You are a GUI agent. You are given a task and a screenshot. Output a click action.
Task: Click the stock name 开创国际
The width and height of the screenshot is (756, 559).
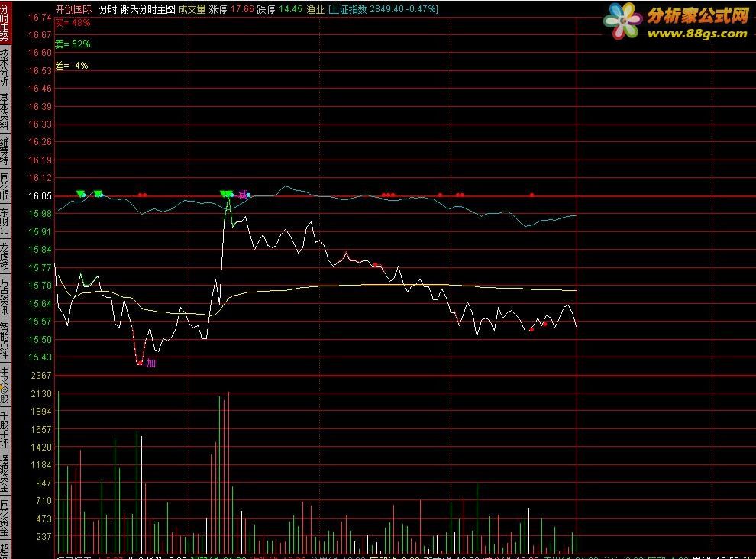[x=74, y=9]
